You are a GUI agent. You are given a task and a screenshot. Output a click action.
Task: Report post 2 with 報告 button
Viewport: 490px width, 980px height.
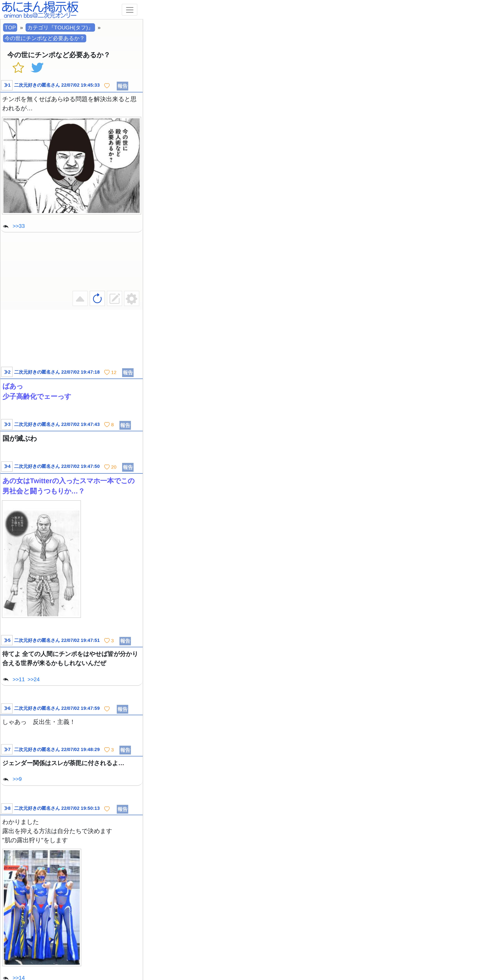[128, 373]
